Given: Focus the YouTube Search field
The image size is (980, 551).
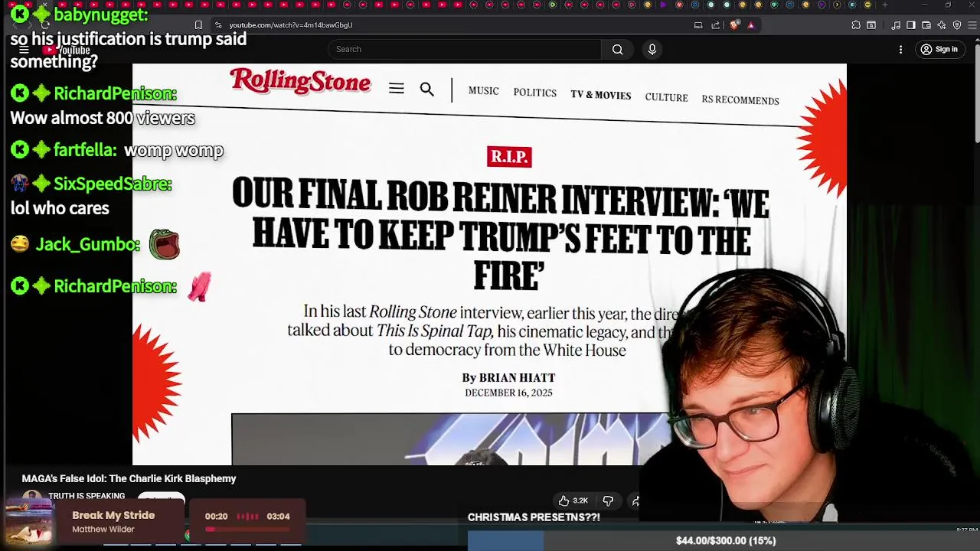Looking at the screenshot, I should (x=464, y=49).
